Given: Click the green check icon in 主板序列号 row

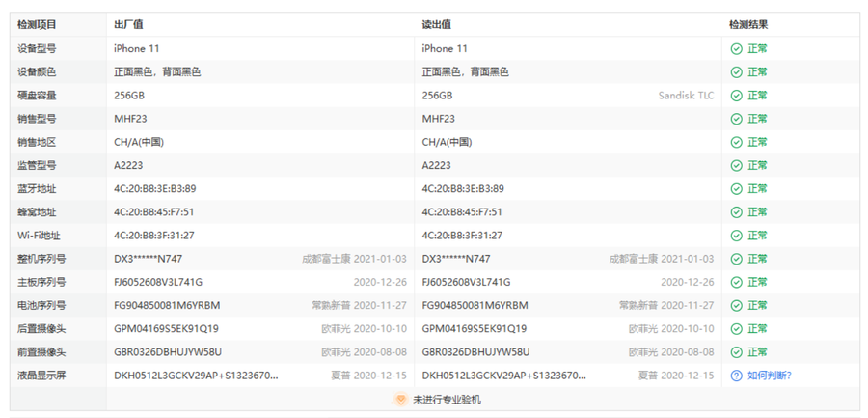Looking at the screenshot, I should 736,282.
